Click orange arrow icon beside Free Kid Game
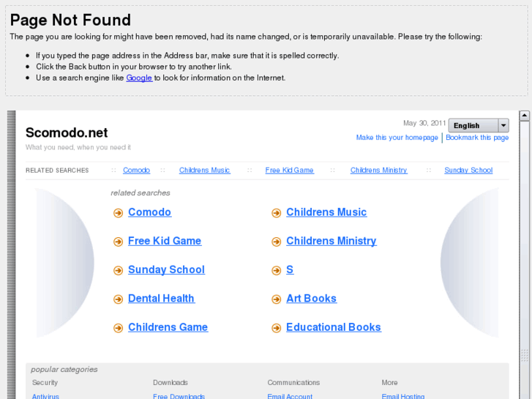This screenshot has height=399, width=532. (118, 242)
